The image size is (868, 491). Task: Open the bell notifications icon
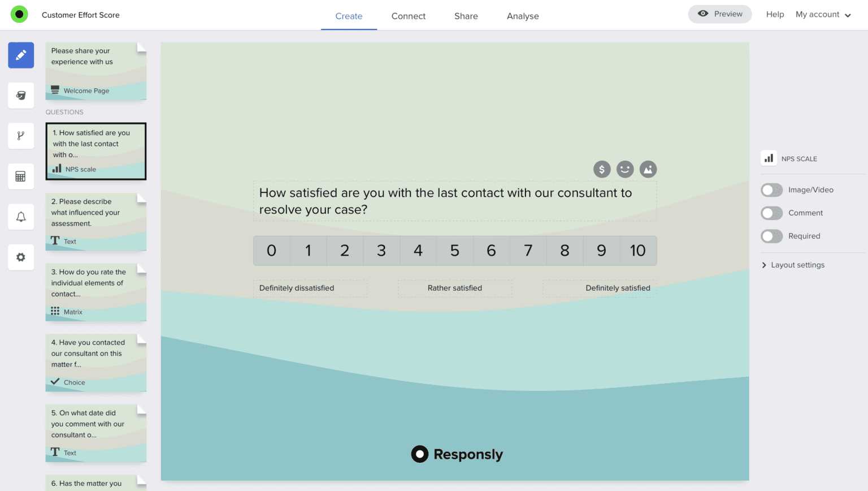pos(21,217)
